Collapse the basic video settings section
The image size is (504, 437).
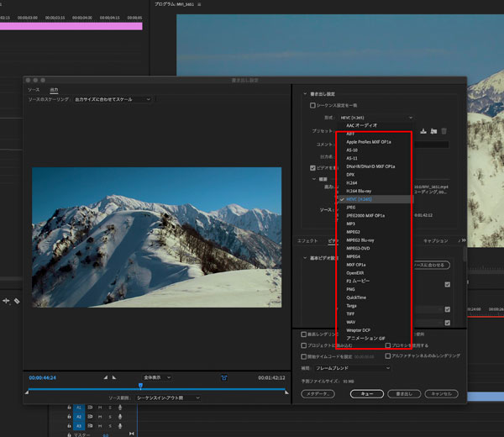[x=305, y=258]
